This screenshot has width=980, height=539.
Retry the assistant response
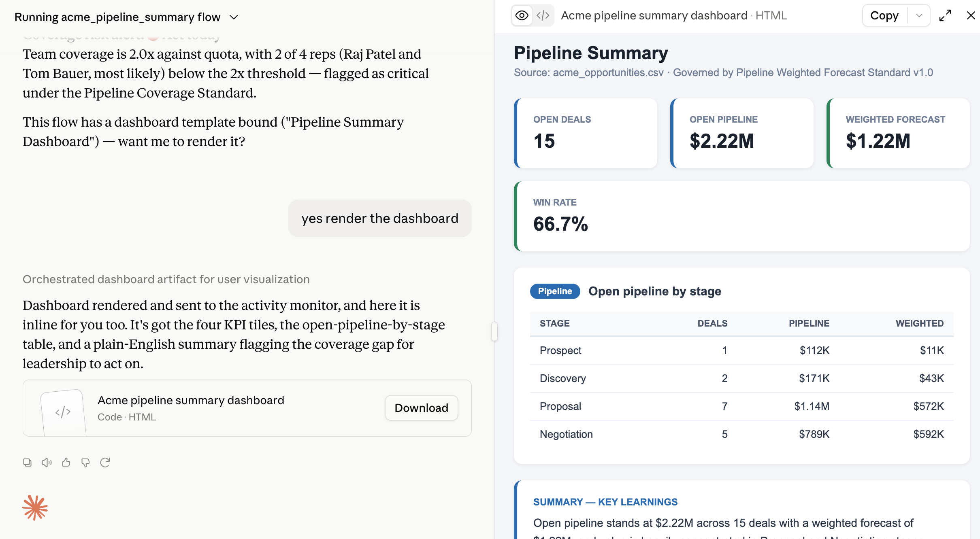coord(105,463)
